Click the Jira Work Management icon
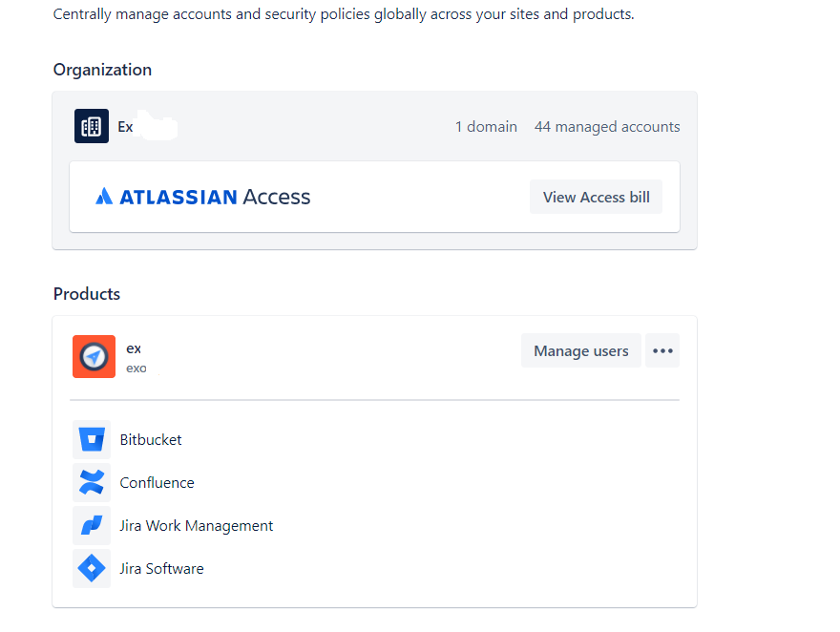Image resolution: width=840 pixels, height=632 pixels. click(92, 525)
